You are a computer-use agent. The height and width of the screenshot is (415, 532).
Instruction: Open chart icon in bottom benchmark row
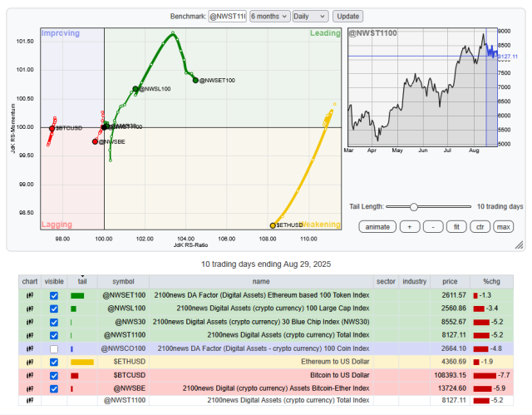[x=30, y=400]
